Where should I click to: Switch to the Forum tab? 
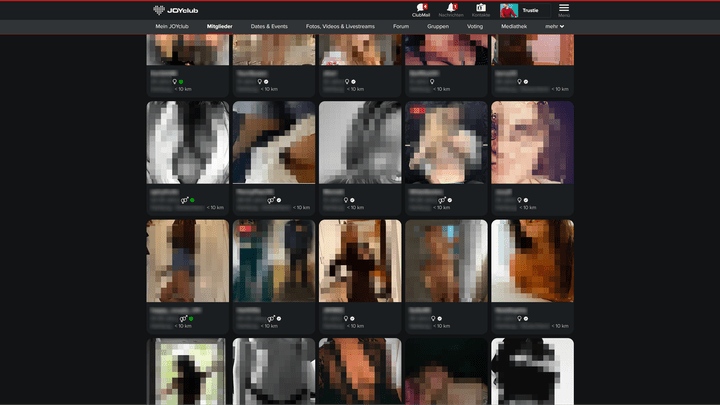pos(401,26)
